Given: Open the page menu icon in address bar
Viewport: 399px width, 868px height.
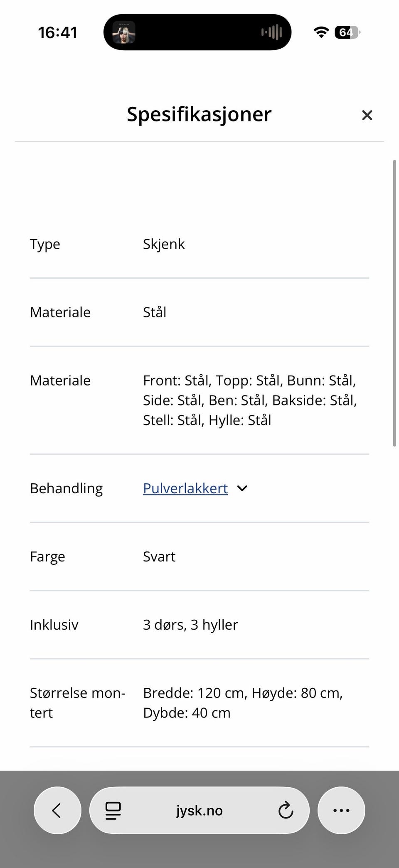Looking at the screenshot, I should (x=113, y=810).
